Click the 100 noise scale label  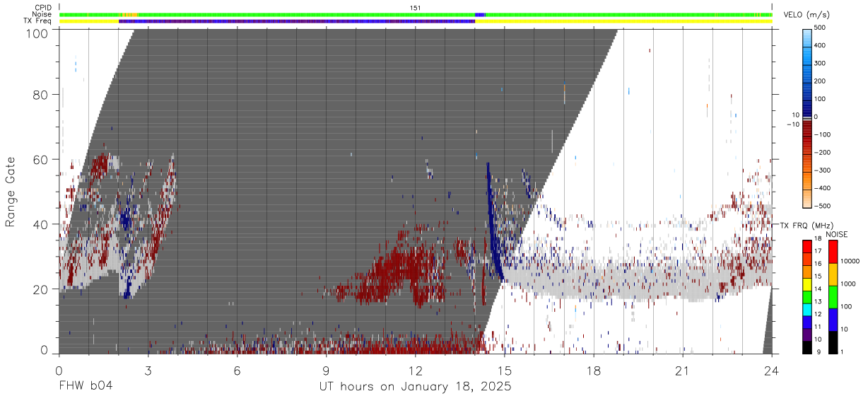[846, 306]
